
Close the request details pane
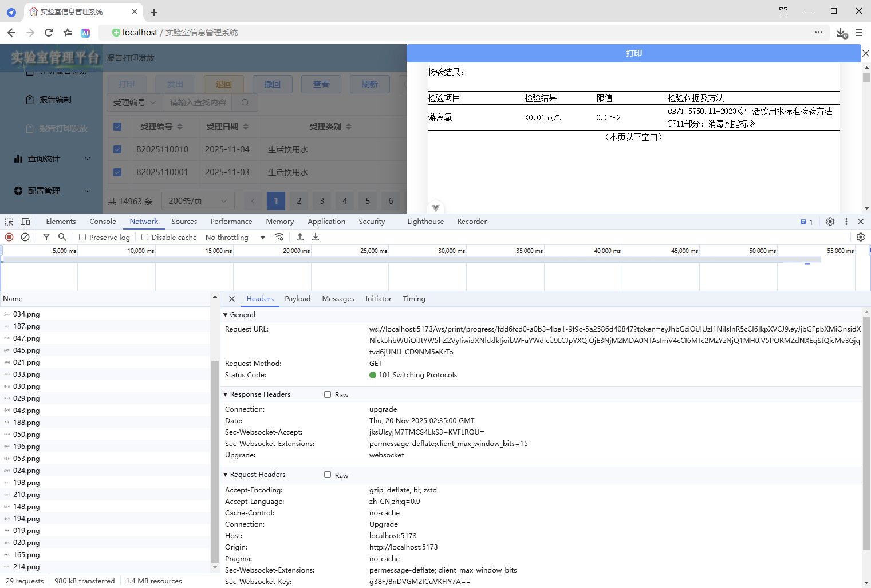pos(232,299)
